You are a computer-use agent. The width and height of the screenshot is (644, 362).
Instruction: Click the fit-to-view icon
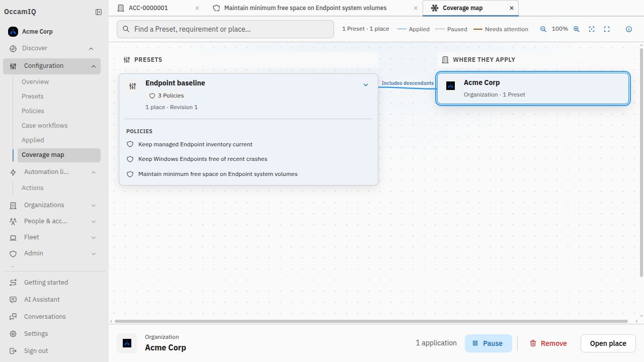click(592, 29)
